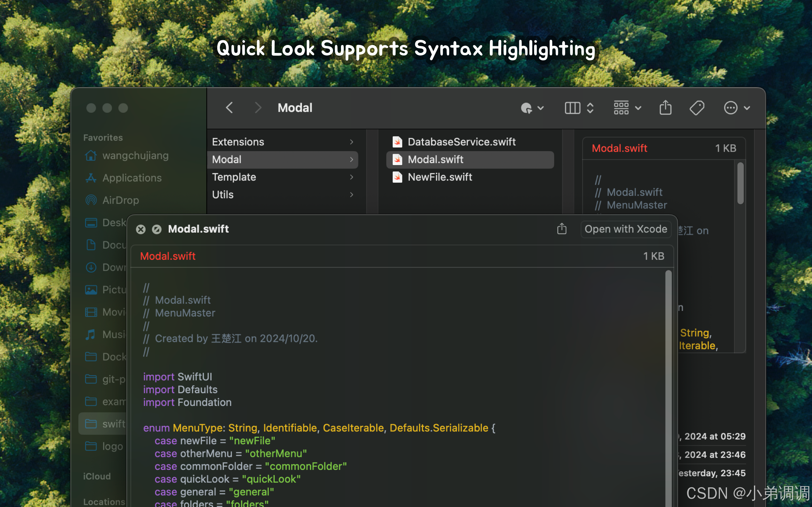Click the Finder back navigation arrow
The width and height of the screenshot is (812, 507).
[x=230, y=108]
